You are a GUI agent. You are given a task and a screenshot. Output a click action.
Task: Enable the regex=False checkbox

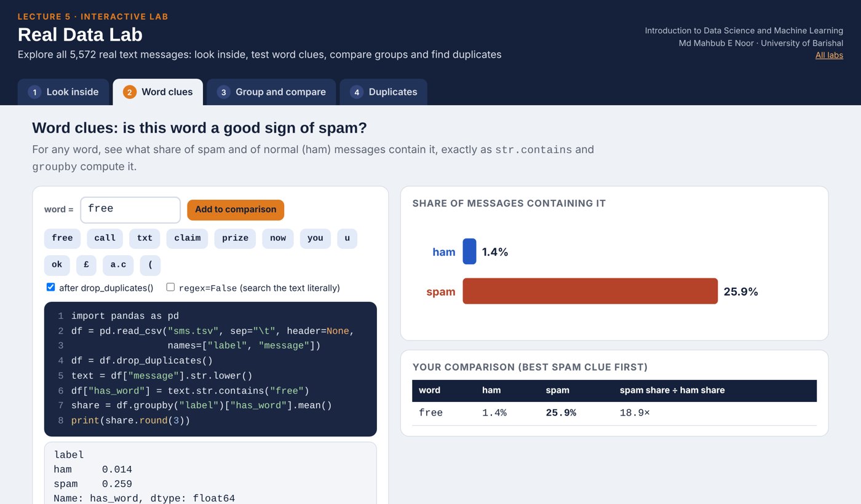(x=170, y=287)
